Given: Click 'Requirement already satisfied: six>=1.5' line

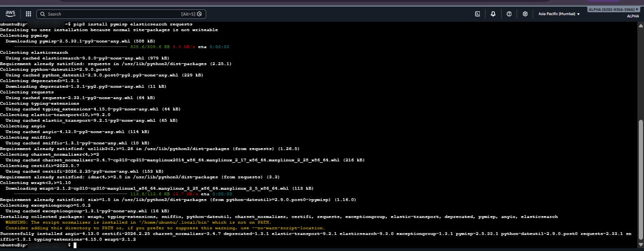Looking at the screenshot, I should 178,200.
